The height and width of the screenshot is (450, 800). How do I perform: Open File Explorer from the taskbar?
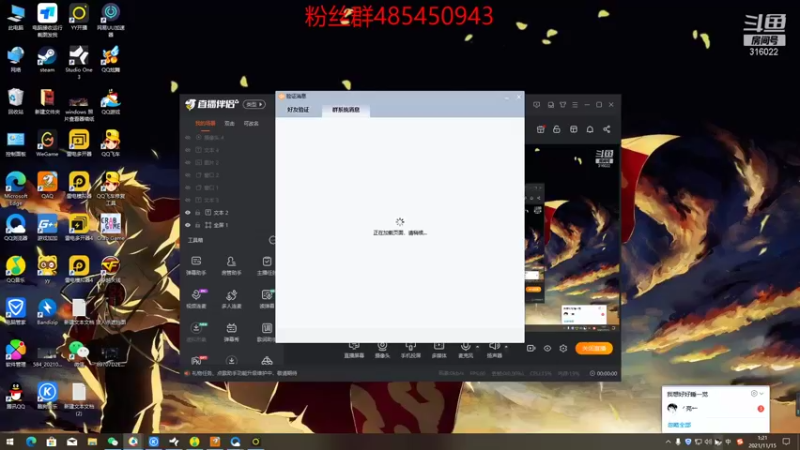coord(92,442)
